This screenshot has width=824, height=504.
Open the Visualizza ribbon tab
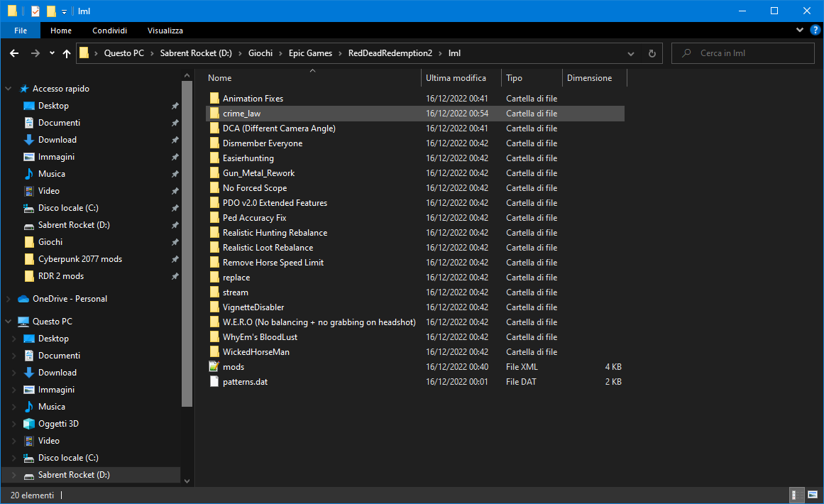165,31
